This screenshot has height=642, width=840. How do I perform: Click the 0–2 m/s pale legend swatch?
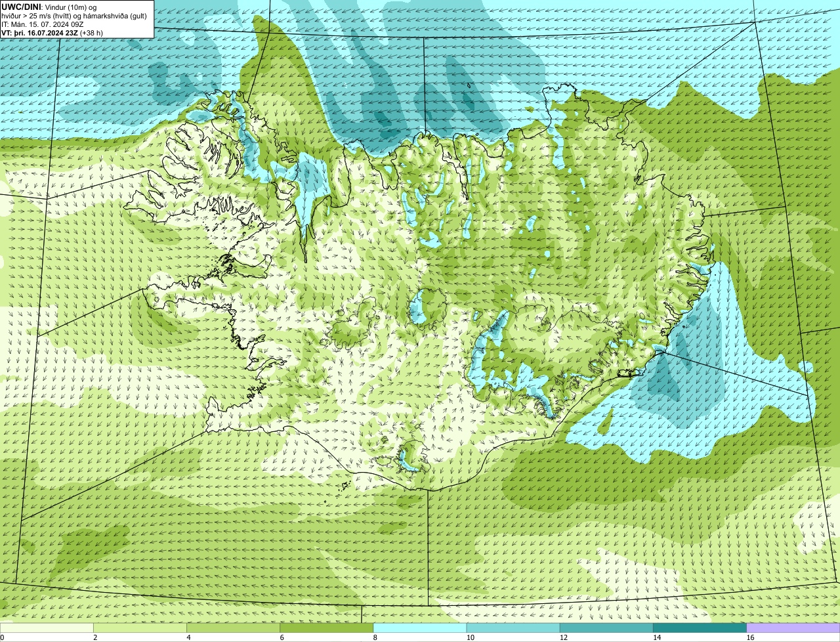click(47, 628)
